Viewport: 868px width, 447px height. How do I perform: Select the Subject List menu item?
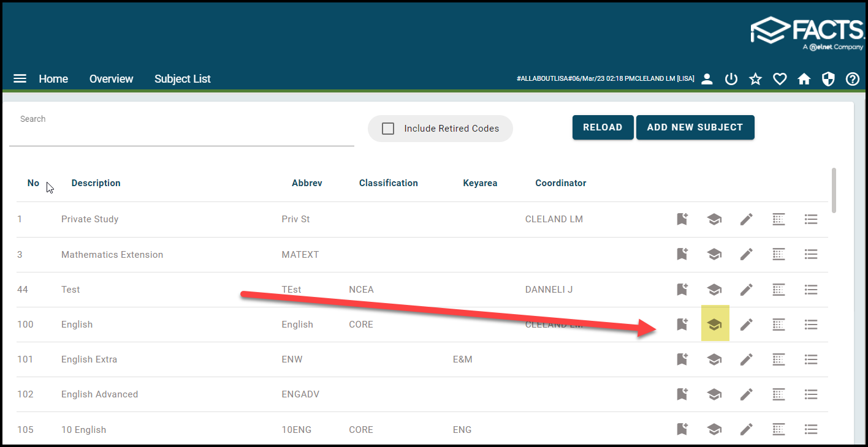pos(182,79)
